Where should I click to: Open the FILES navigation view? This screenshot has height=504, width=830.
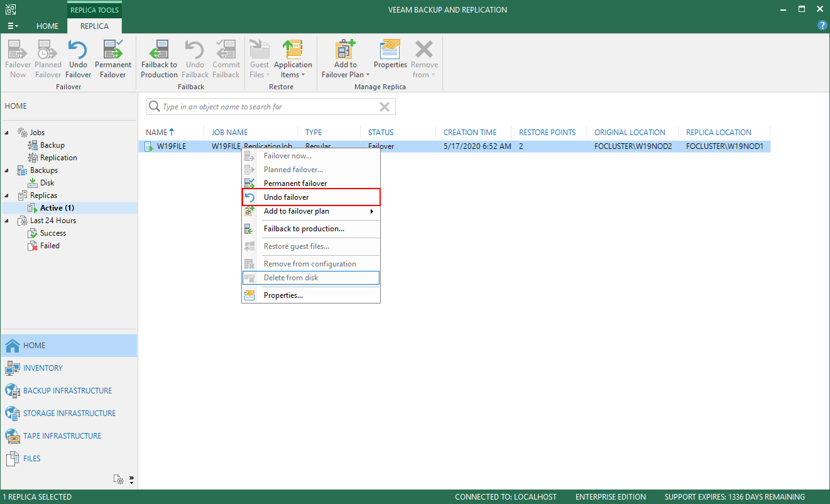(68, 459)
